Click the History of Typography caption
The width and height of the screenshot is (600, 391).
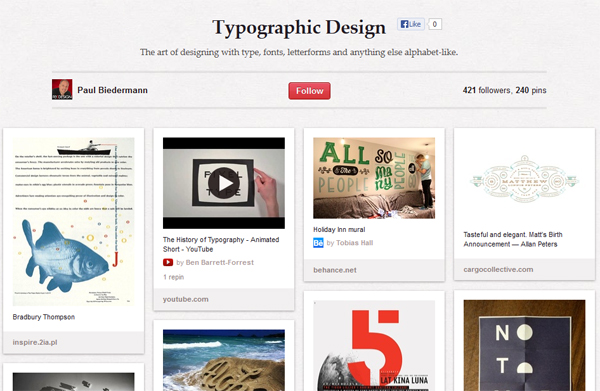(221, 244)
